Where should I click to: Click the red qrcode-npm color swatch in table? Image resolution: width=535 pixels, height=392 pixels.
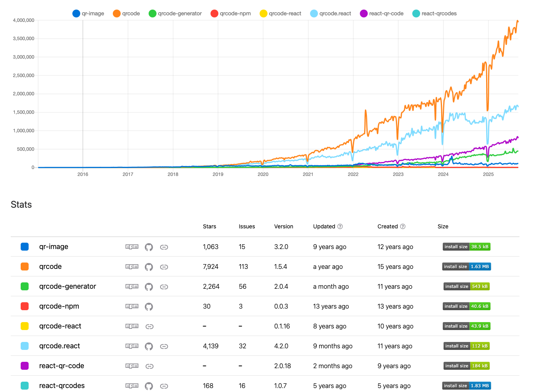point(25,306)
